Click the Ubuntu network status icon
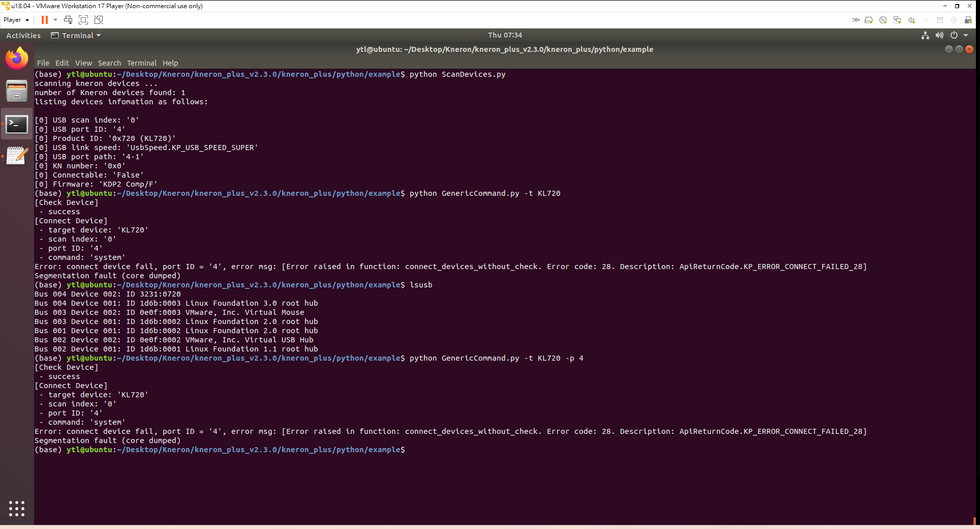The width and height of the screenshot is (980, 529). (925, 35)
